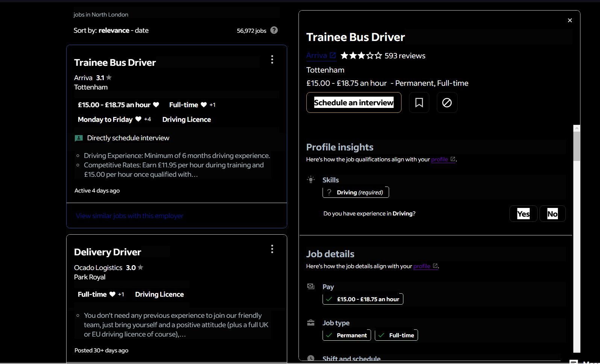Click the external-link icon after profile in Job details
Screen dimensions: 600x364
435,266
